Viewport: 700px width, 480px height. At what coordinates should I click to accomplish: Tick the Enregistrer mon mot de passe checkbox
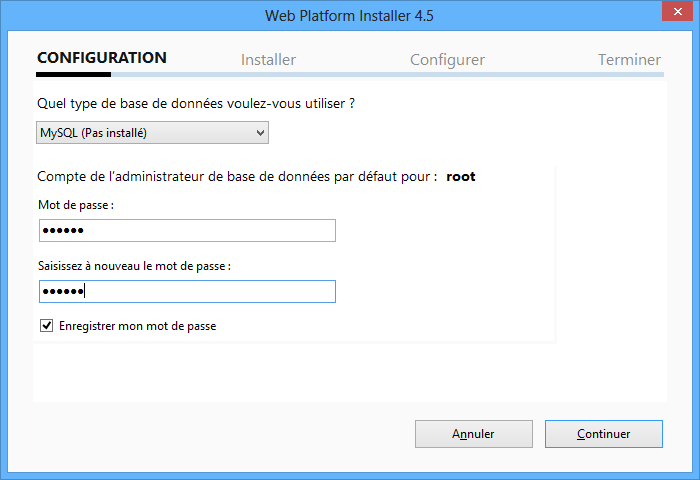pyautogui.click(x=46, y=326)
